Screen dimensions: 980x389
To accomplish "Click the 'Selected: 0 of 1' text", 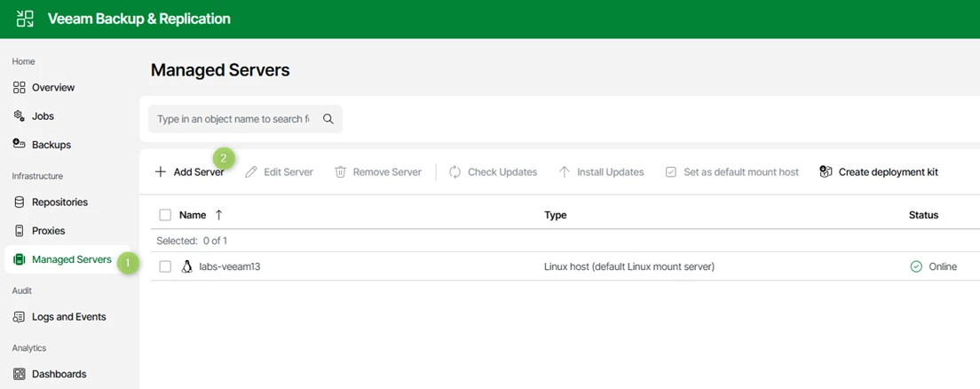I will 192,241.
